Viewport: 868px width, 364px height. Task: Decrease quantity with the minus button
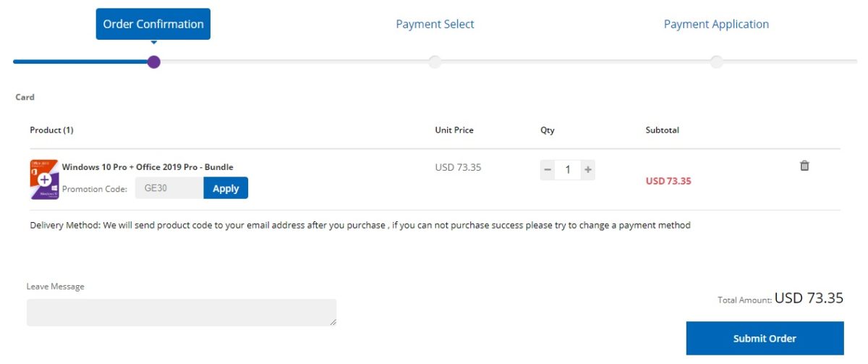(548, 169)
